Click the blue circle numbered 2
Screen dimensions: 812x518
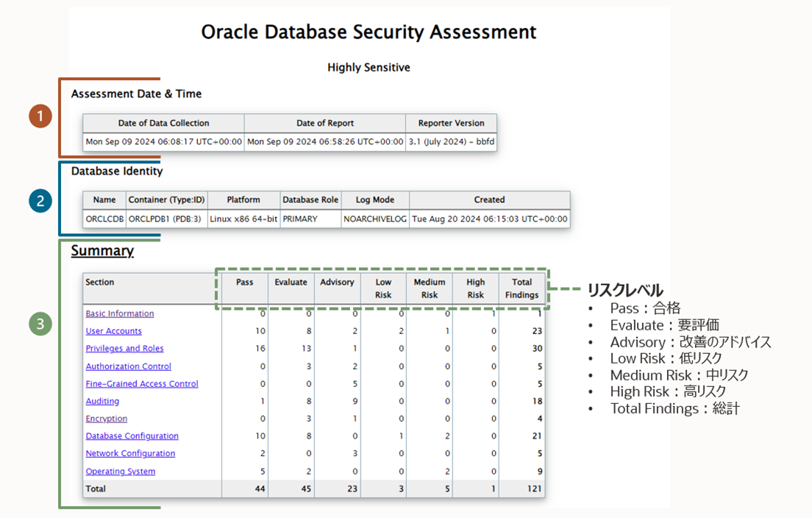tap(41, 201)
